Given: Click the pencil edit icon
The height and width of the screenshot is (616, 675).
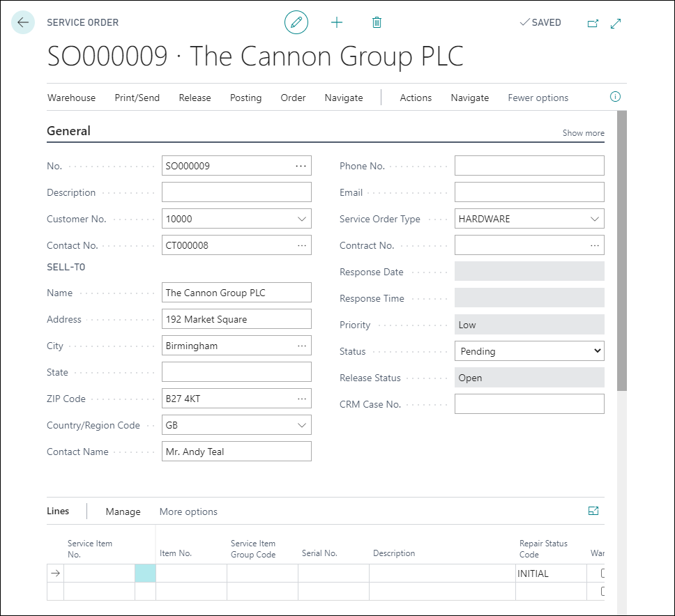Looking at the screenshot, I should pos(296,22).
